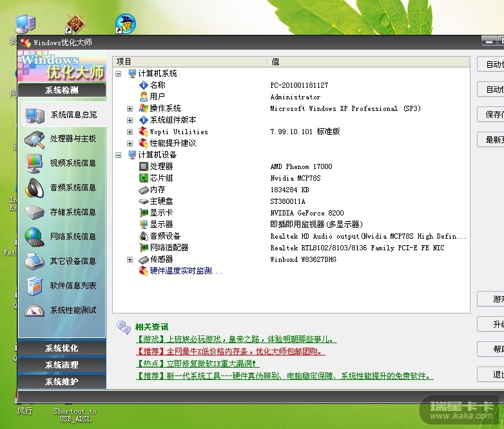
Task: Collapse the 计算机设备 tree node
Action: 119,155
